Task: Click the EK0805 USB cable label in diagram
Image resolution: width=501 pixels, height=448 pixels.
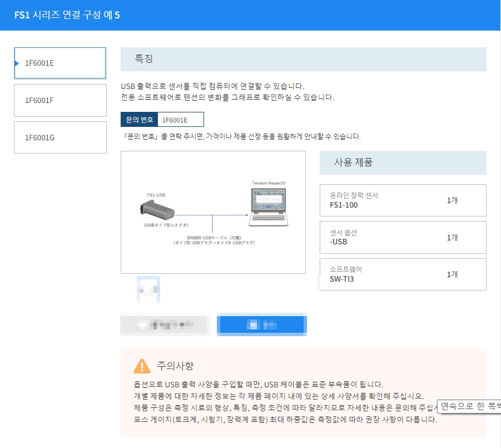Action: pyautogui.click(x=214, y=240)
